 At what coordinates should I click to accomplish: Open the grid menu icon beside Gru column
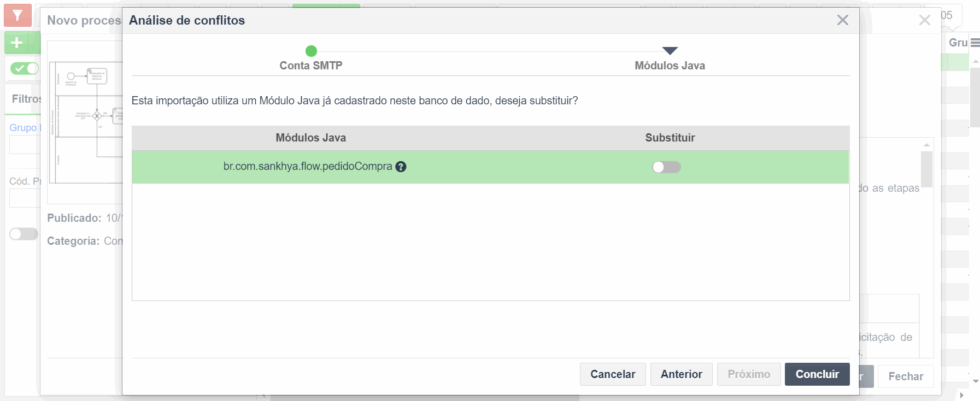point(975,43)
